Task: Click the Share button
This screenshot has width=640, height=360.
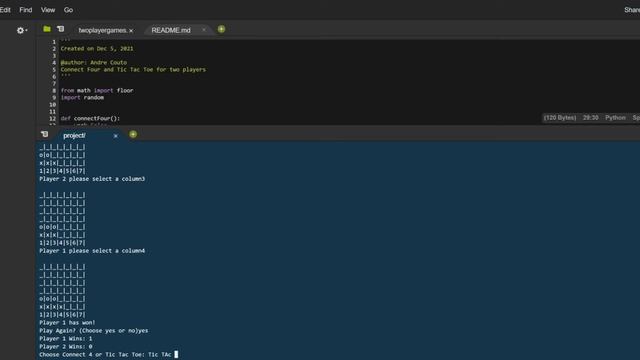Action: click(x=632, y=10)
